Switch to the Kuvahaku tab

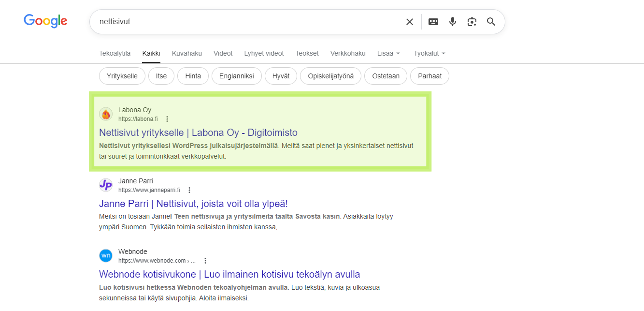(x=187, y=53)
